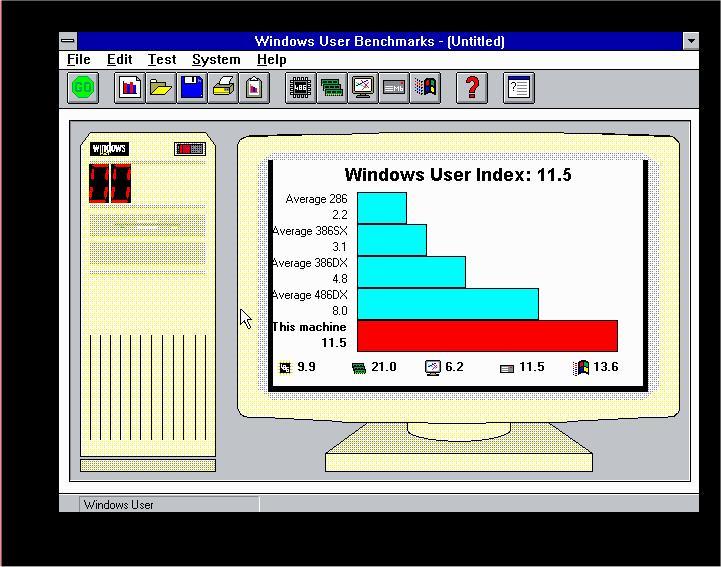Click the red LED digit display on tower
This screenshot has width=721, height=567.
[x=110, y=183]
